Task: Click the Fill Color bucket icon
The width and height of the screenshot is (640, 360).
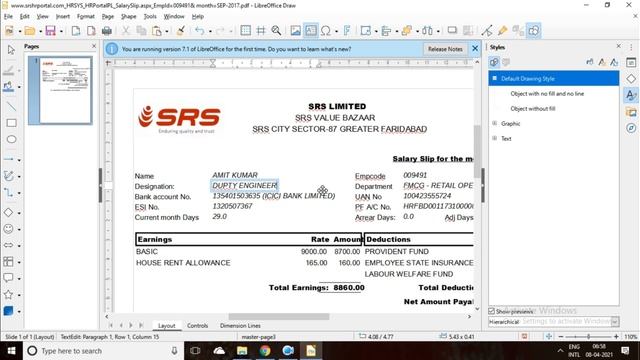Action: (8, 86)
